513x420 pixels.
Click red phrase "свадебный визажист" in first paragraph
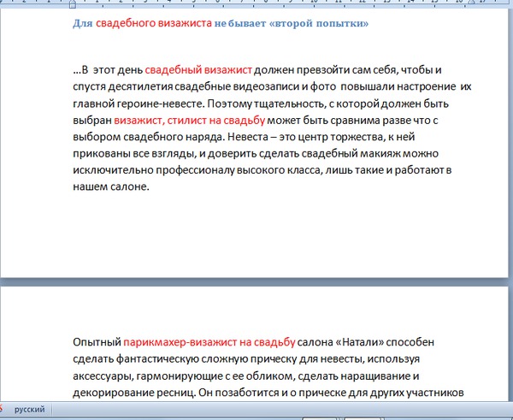tap(198, 70)
